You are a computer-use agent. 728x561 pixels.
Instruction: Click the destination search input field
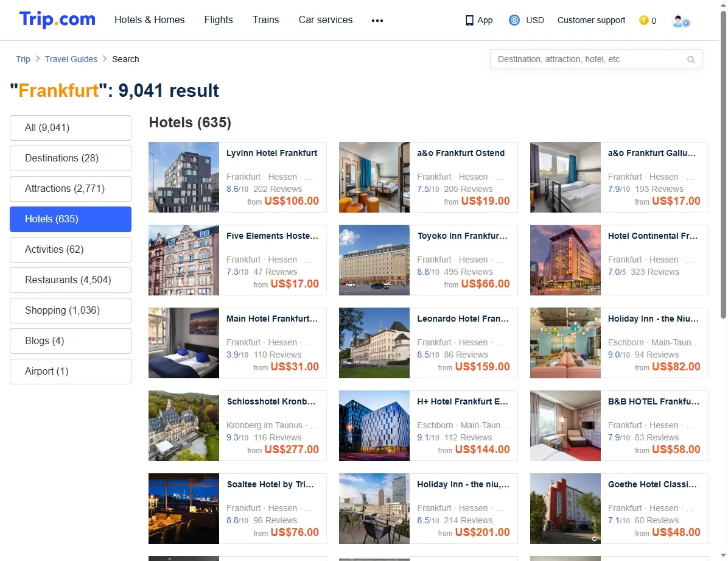tap(596, 60)
